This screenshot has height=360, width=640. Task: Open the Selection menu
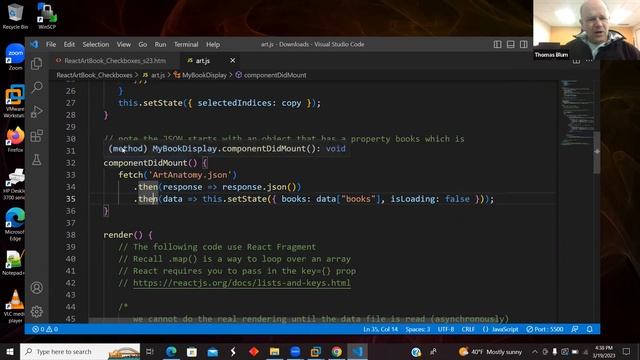pos(96,44)
